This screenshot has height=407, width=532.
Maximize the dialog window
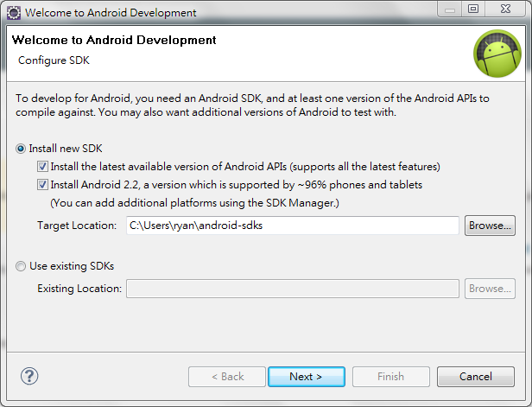point(473,9)
